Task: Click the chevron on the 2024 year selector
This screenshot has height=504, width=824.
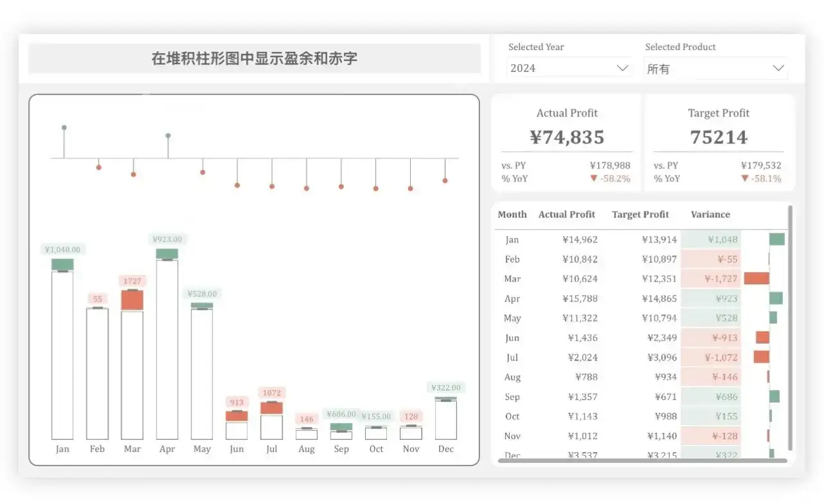Action: [621, 67]
